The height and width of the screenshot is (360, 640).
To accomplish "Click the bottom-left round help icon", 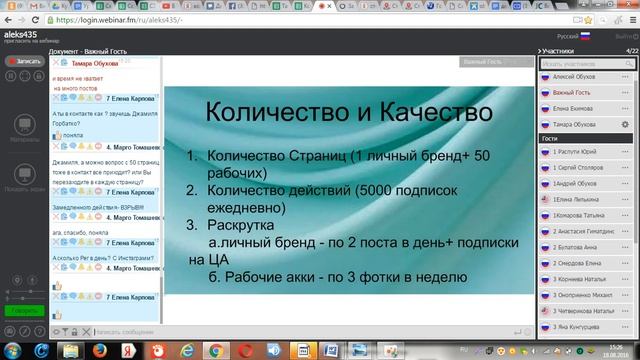I will pyautogui.click(x=39, y=331).
